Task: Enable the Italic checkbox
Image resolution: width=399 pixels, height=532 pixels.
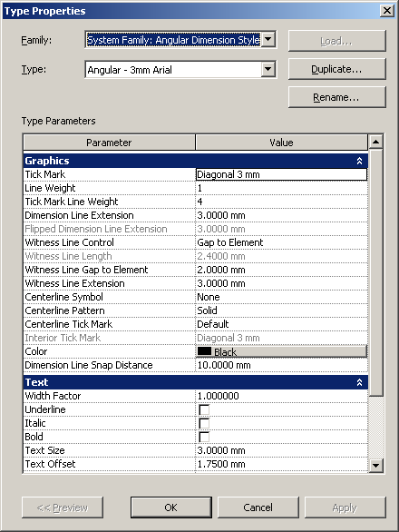Action: [x=204, y=423]
